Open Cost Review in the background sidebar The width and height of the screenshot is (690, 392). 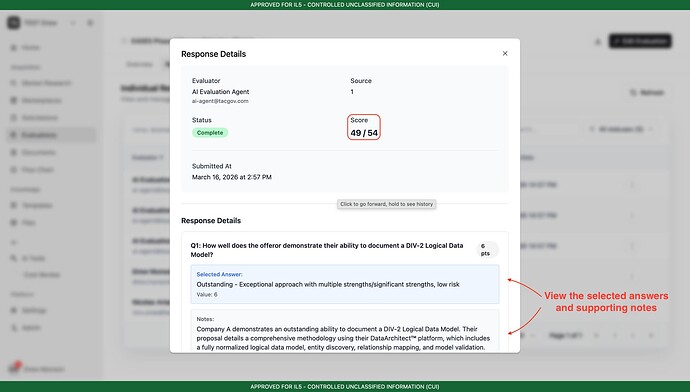click(42, 275)
